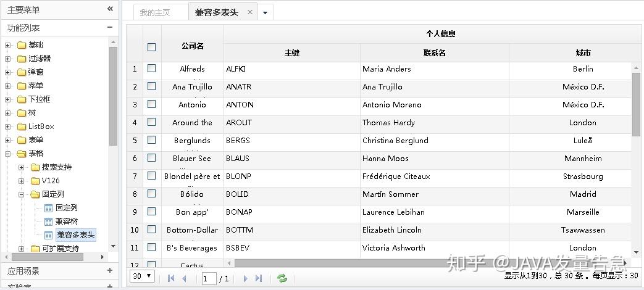Click the 兼容树 grid page icon

pos(48,222)
